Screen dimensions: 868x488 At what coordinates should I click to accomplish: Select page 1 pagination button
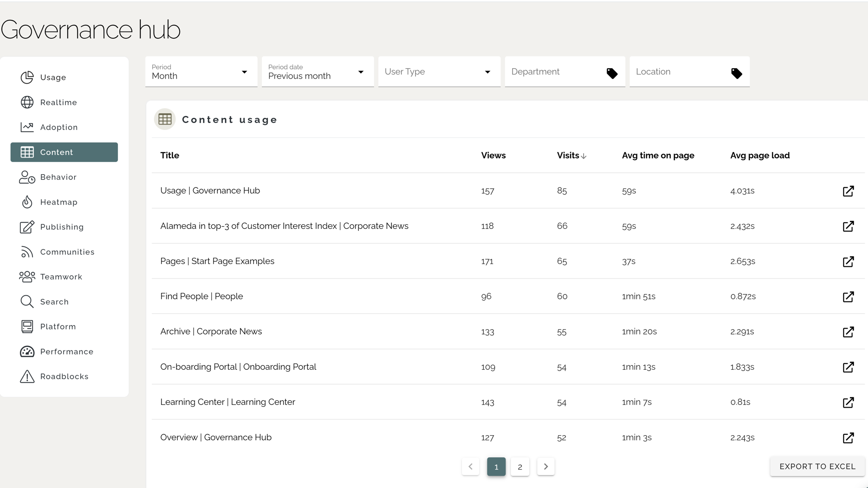click(496, 467)
